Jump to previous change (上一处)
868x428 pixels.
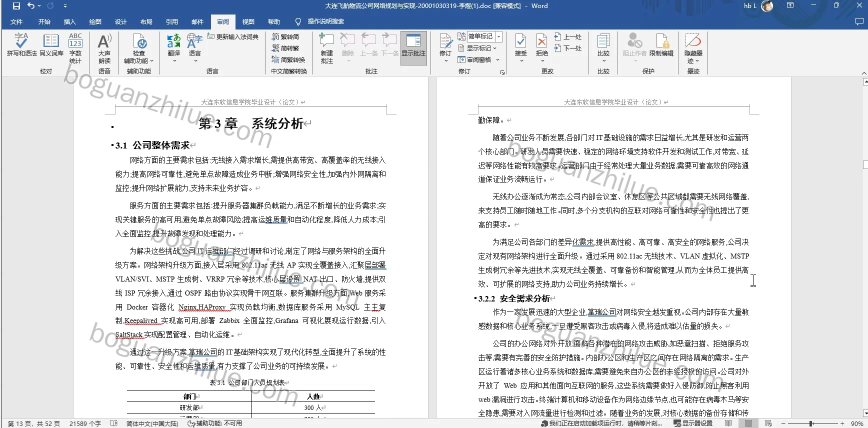click(568, 36)
